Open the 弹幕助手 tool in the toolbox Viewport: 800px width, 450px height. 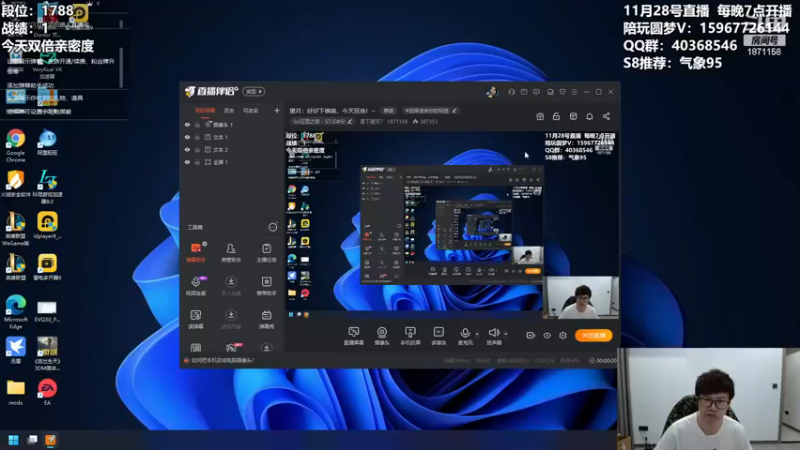[196, 252]
